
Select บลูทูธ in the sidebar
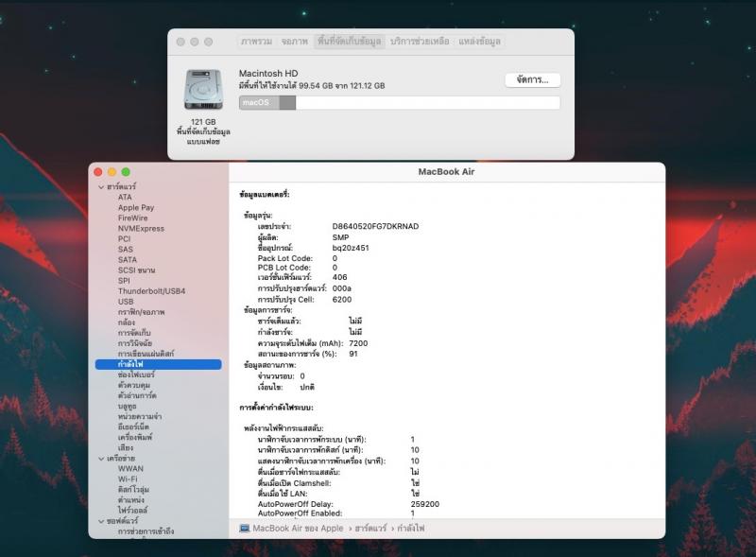(x=128, y=406)
